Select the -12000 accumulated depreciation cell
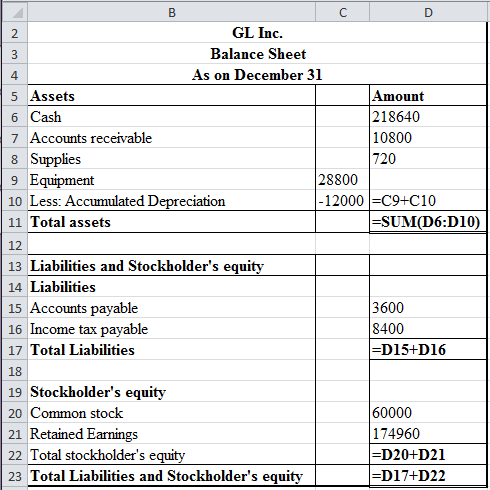 point(343,201)
